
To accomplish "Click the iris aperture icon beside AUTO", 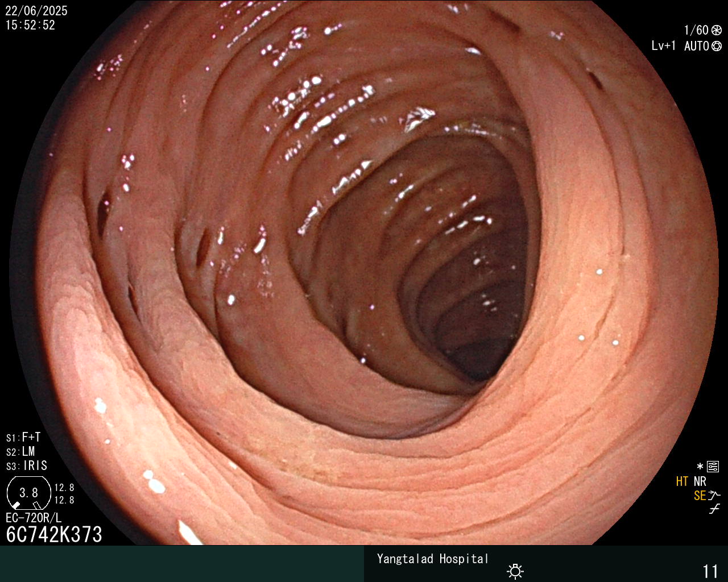I will [717, 46].
